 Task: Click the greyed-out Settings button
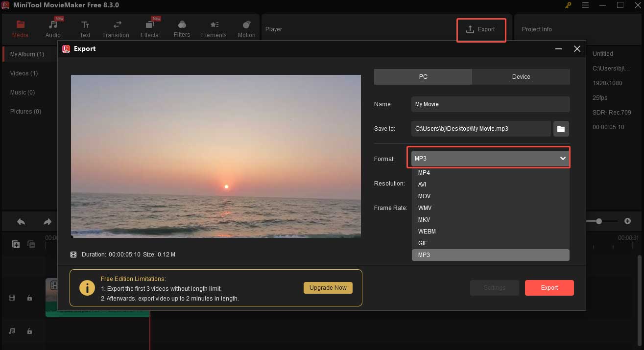pyautogui.click(x=495, y=288)
